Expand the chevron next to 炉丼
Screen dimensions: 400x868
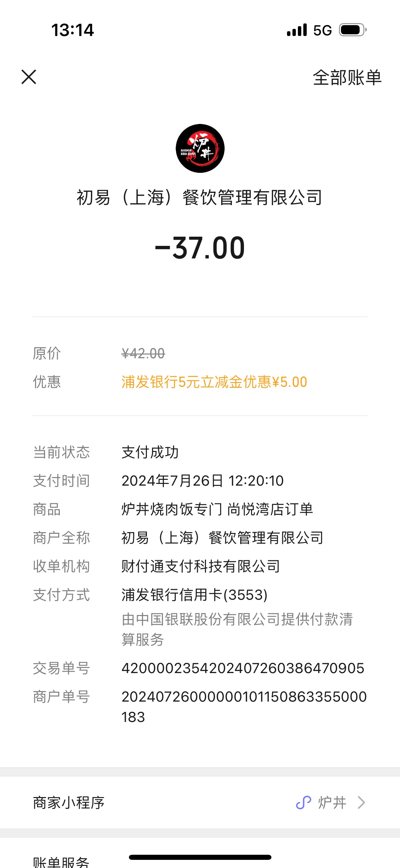pyautogui.click(x=361, y=803)
